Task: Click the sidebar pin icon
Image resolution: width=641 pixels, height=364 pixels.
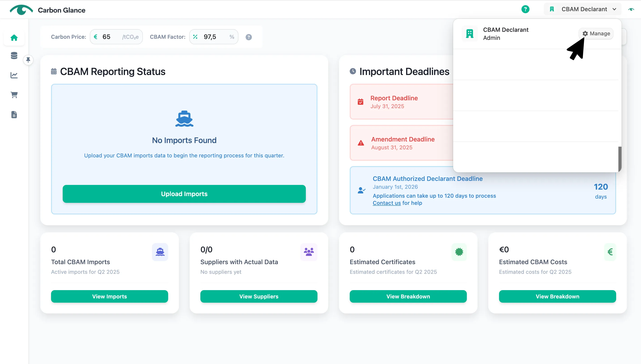Action: point(28,60)
